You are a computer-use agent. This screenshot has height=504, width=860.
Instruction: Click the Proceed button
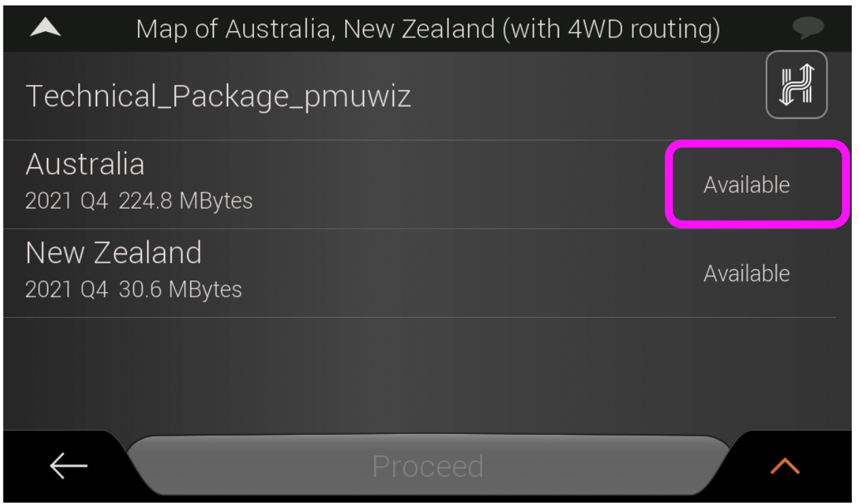[x=428, y=465]
